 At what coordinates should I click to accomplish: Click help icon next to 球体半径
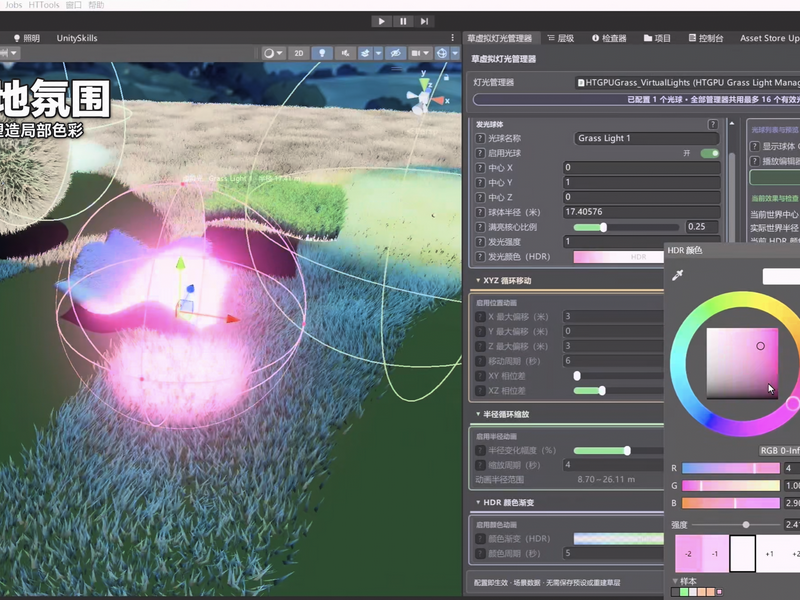pos(480,212)
